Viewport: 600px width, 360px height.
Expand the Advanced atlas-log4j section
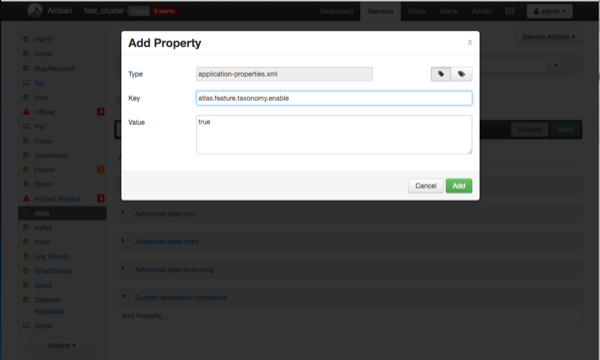[166, 242]
